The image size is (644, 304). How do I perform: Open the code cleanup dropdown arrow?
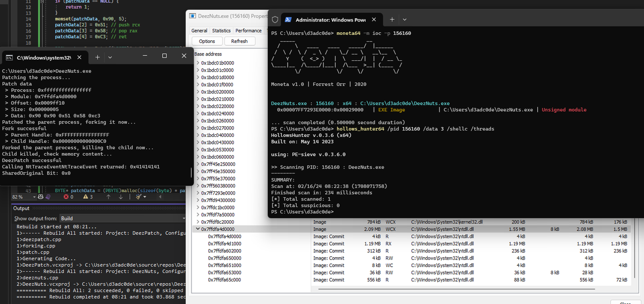(x=146, y=197)
